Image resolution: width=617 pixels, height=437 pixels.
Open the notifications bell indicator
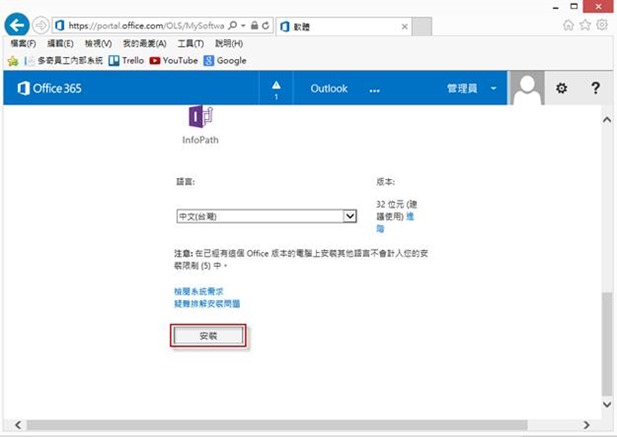pyautogui.click(x=277, y=89)
